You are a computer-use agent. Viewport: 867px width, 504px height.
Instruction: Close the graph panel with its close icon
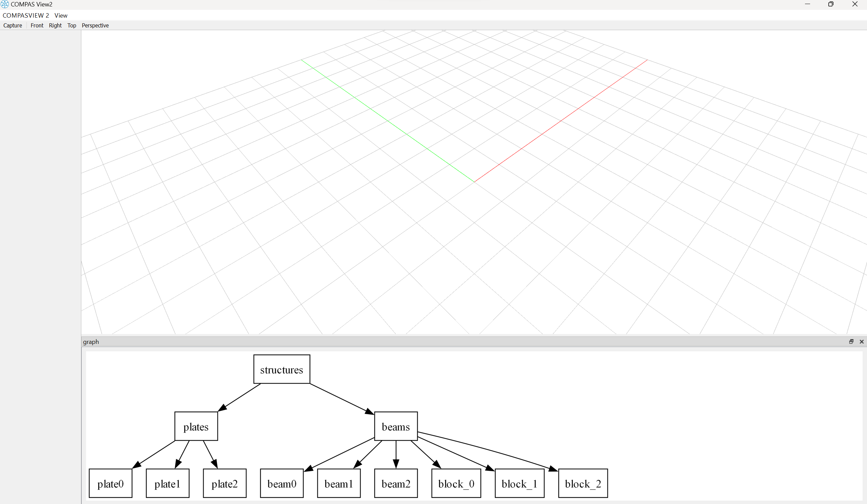pos(862,342)
